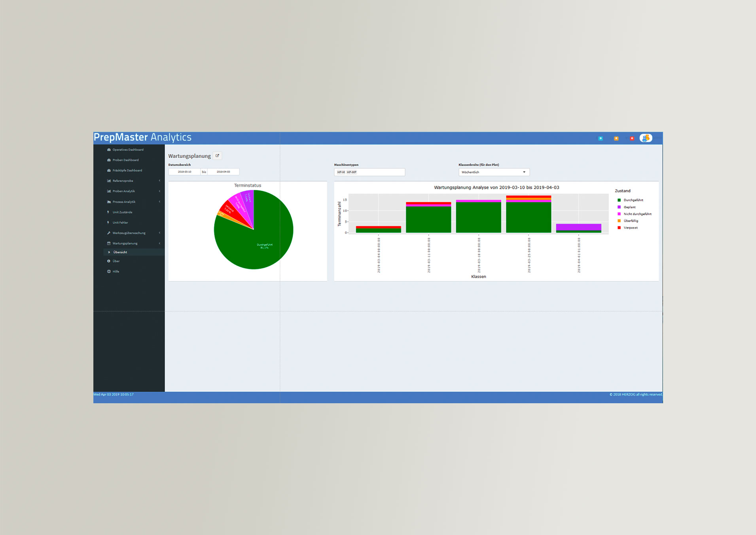Click the Proben Analytik chart icon
This screenshot has width=756, height=535.
click(x=109, y=191)
